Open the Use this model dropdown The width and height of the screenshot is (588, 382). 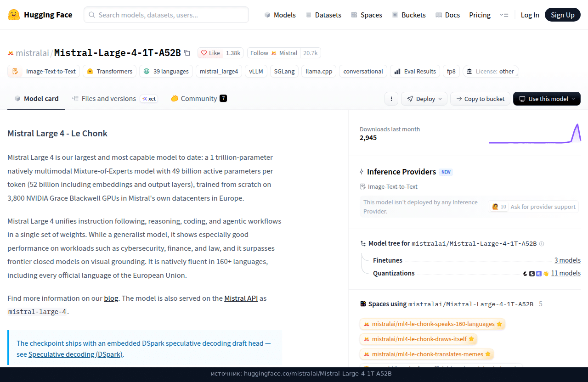[547, 99]
